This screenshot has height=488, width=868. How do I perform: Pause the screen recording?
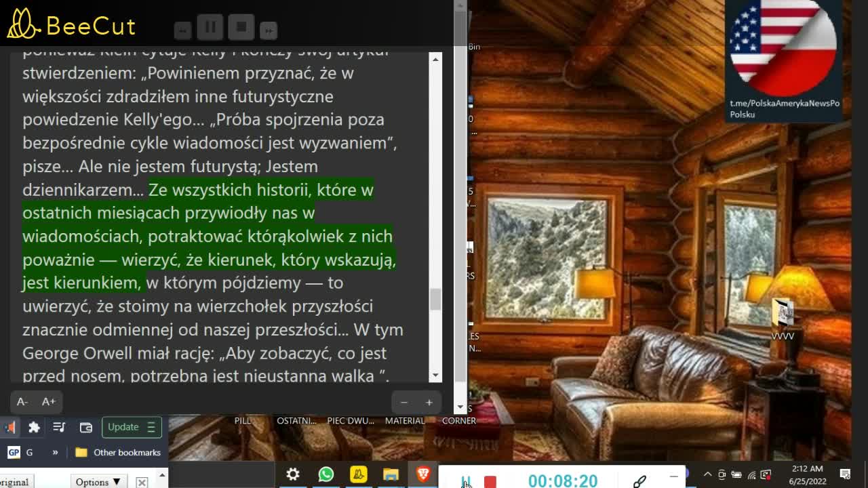point(466,481)
